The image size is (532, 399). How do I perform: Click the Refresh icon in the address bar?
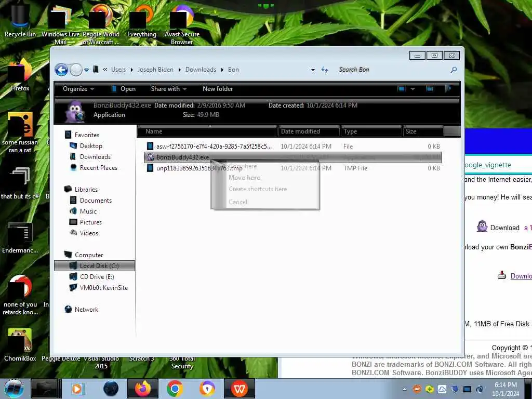[325, 70]
